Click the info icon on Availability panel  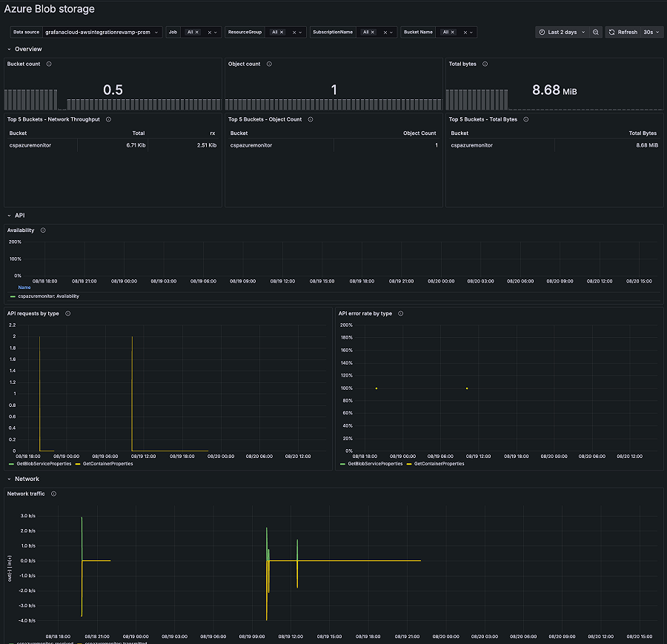pos(43,230)
